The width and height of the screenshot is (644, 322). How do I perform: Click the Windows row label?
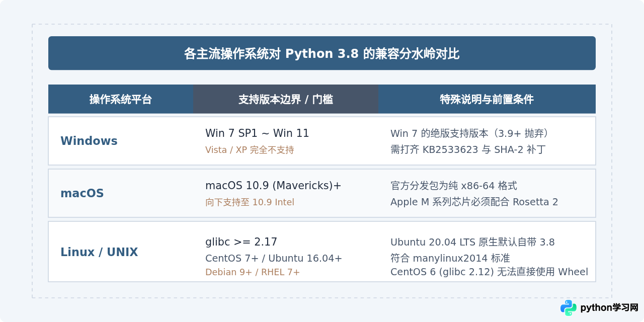[89, 141]
